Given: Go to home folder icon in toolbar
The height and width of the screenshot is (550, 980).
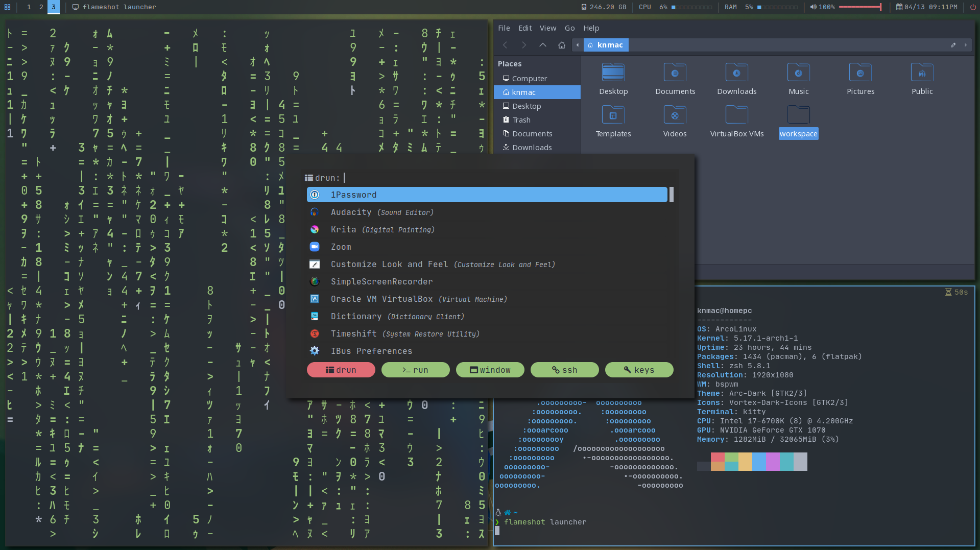Looking at the screenshot, I should click(x=562, y=45).
